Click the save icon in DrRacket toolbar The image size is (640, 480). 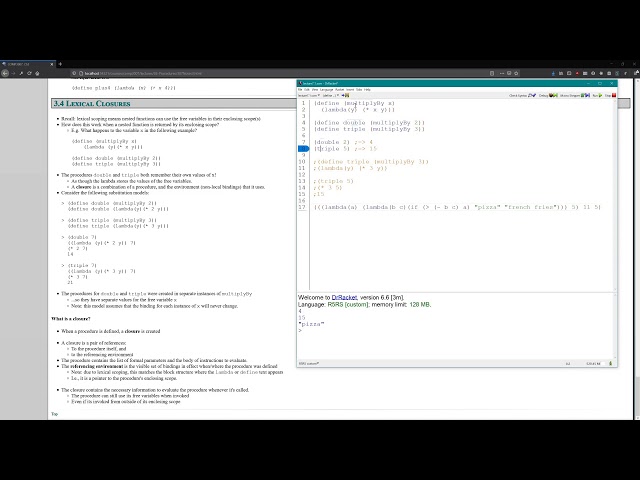[347, 96]
